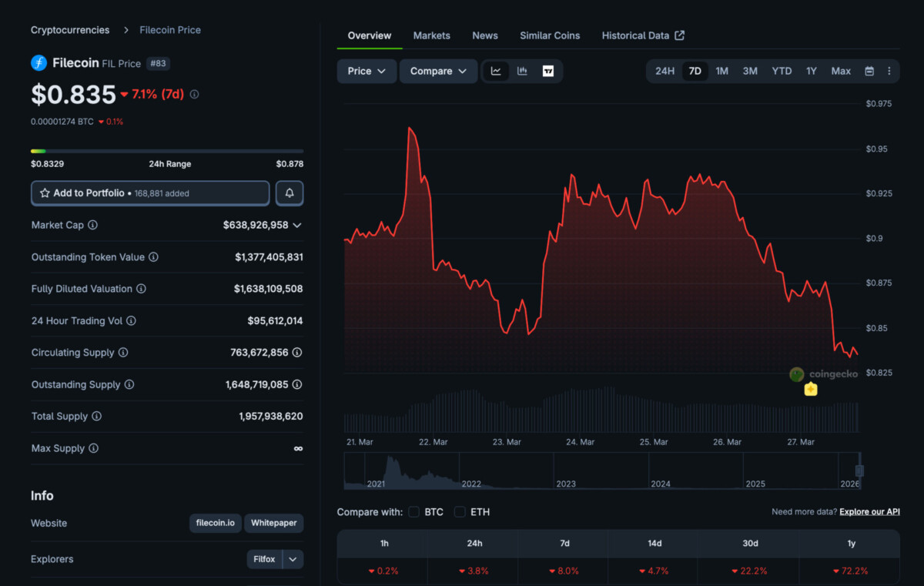This screenshot has width=924, height=586.
Task: Open the calendar date range picker
Action: point(869,71)
